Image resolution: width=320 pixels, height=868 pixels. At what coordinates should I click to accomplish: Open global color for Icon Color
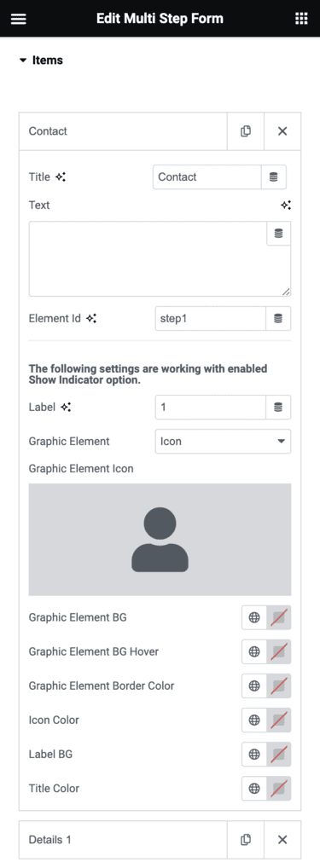254,720
